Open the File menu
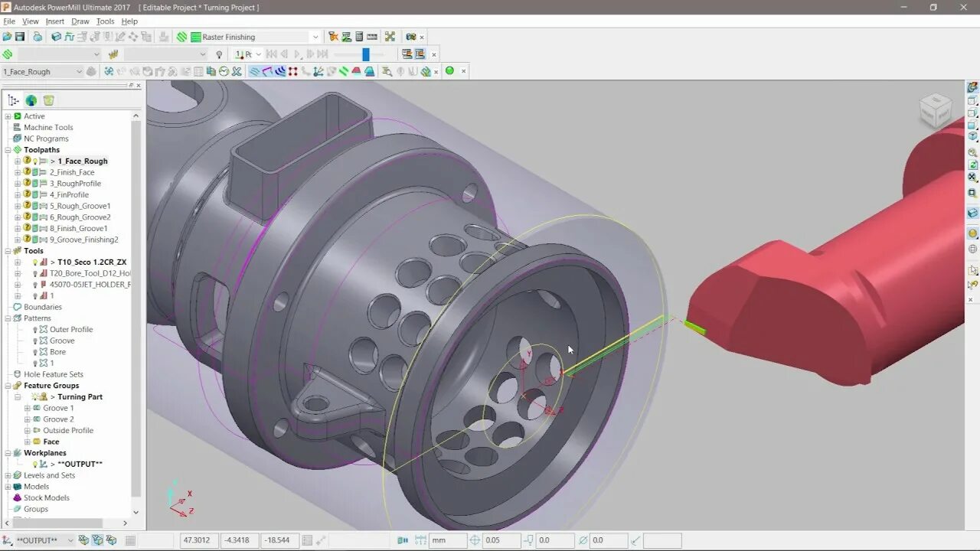Screen dimensions: 980x551 pyautogui.click(x=9, y=21)
